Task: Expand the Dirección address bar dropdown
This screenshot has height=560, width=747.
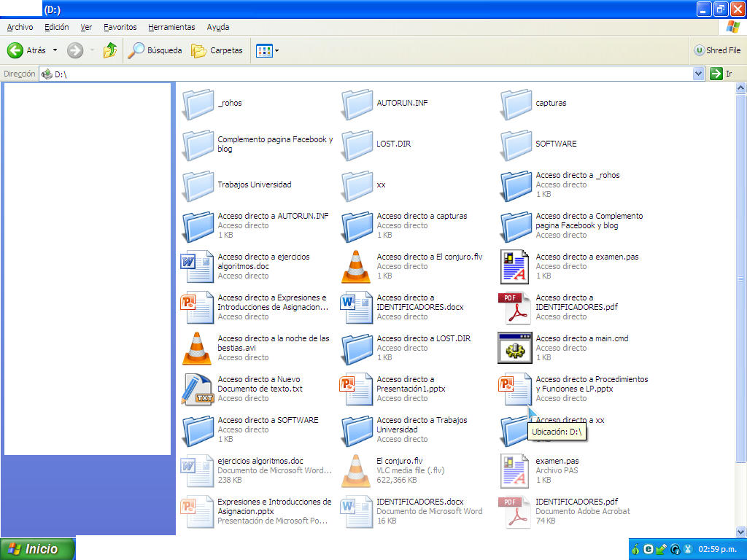Action: (x=698, y=74)
